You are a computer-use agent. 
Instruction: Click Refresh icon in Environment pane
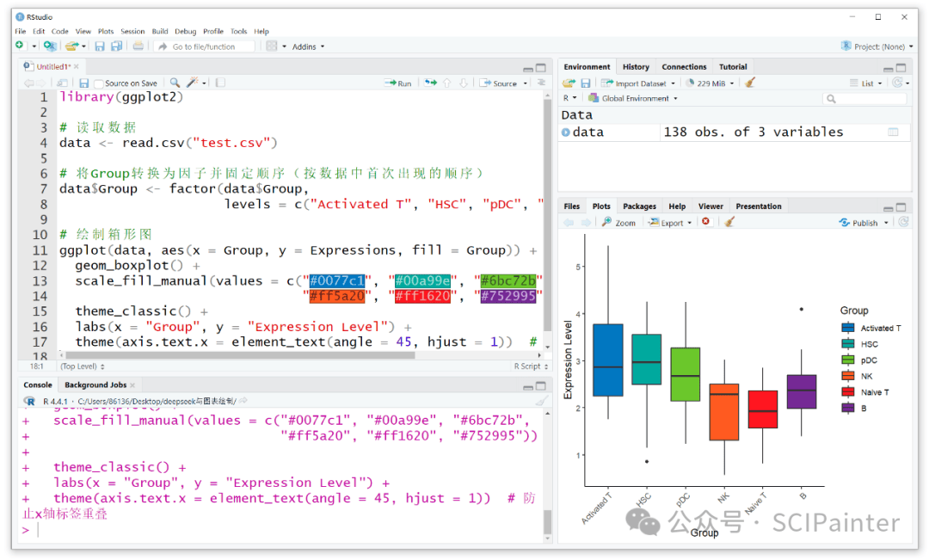[x=897, y=83]
